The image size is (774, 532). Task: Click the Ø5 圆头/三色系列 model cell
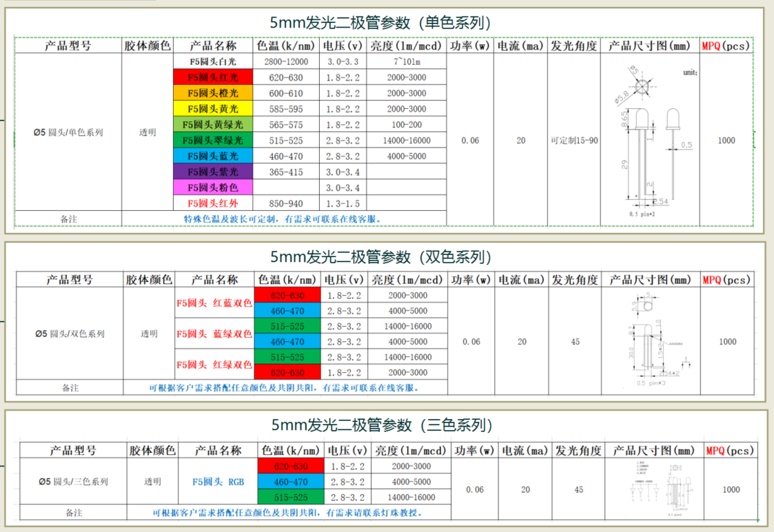click(73, 481)
